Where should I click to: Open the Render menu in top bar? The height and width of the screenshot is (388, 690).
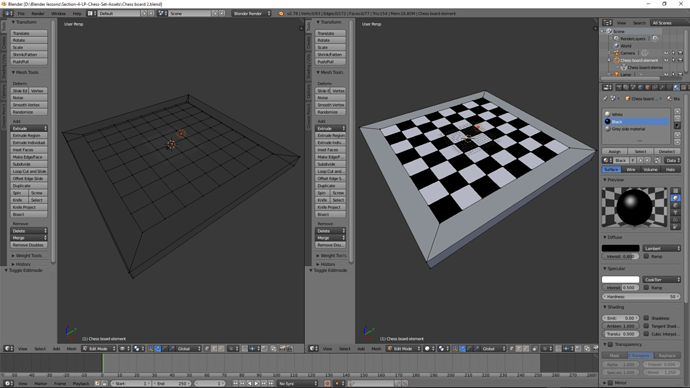point(37,14)
